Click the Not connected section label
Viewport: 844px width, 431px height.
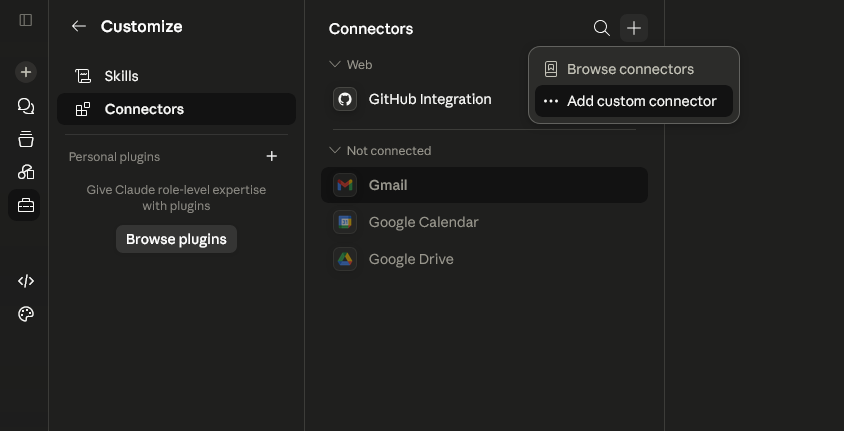(x=389, y=151)
